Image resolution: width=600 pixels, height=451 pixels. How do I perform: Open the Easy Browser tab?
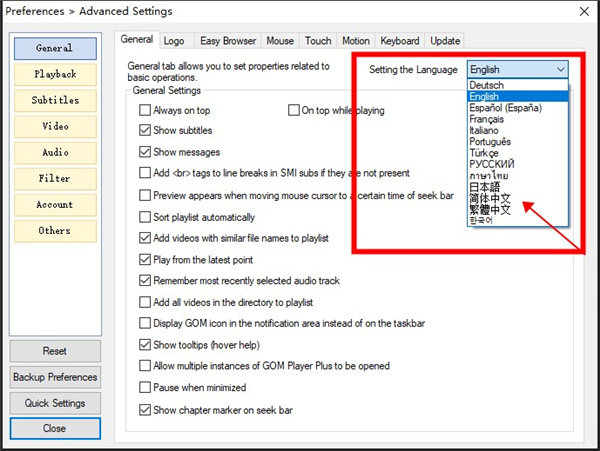pos(227,41)
